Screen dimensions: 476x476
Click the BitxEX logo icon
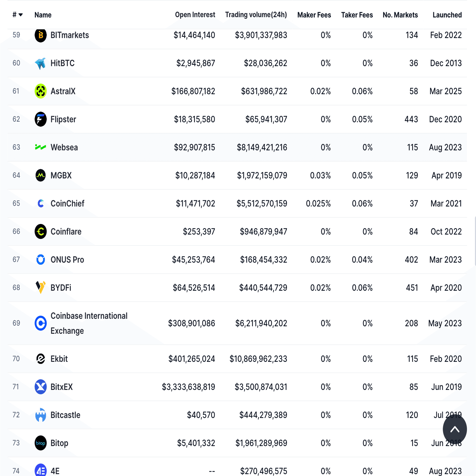point(41,387)
